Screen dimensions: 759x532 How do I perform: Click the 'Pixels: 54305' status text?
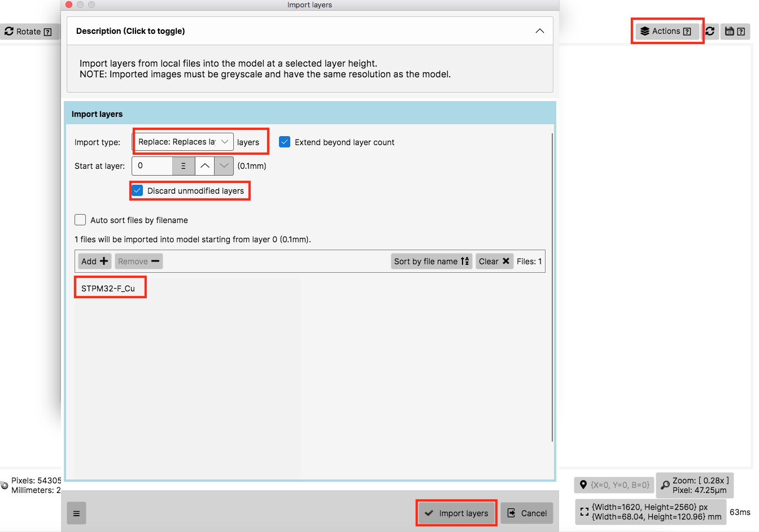pos(36,481)
